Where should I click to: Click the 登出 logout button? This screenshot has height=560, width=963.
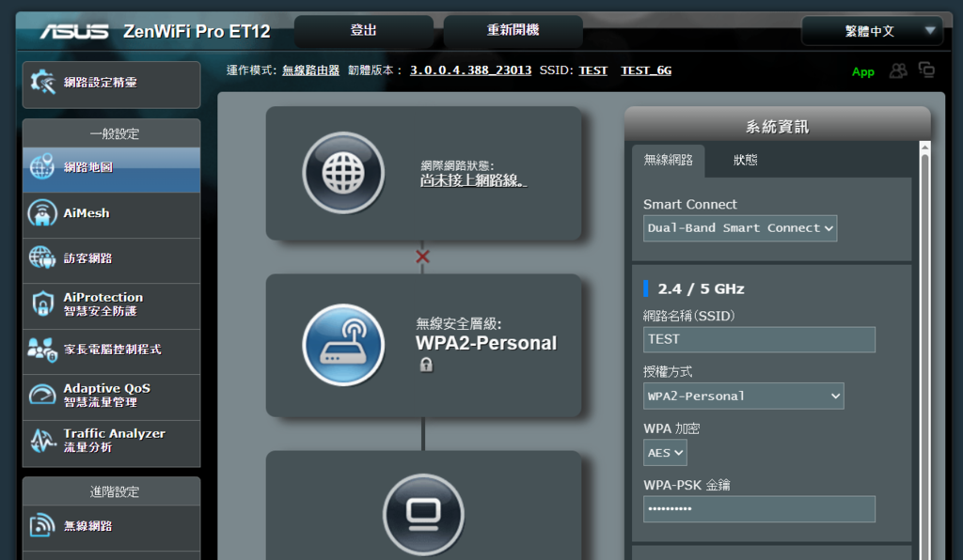point(364,31)
